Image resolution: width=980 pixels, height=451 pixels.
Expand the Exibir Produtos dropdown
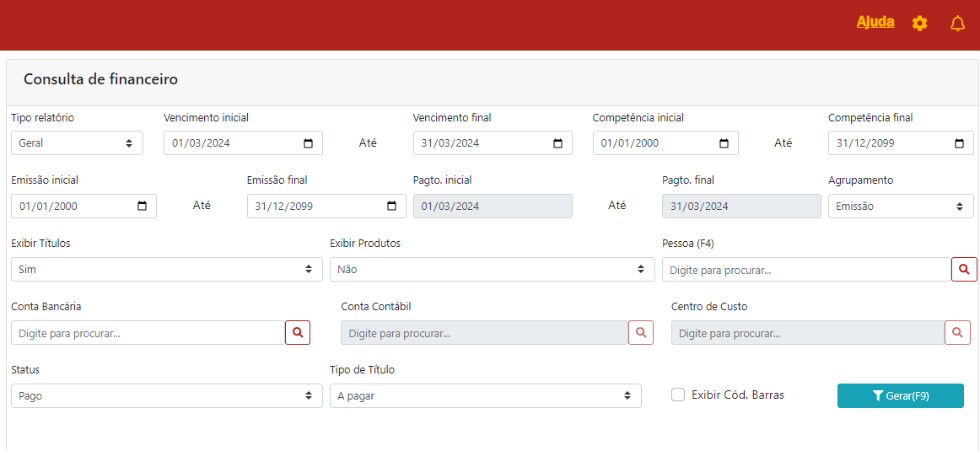[492, 270]
